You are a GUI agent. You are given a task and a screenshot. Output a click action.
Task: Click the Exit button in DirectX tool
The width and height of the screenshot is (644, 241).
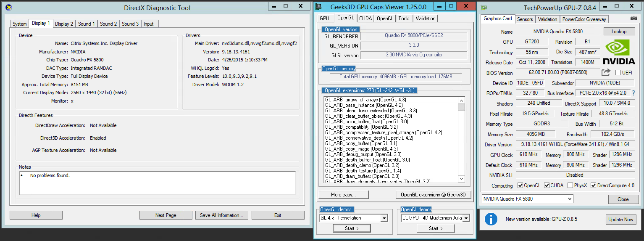point(278,215)
